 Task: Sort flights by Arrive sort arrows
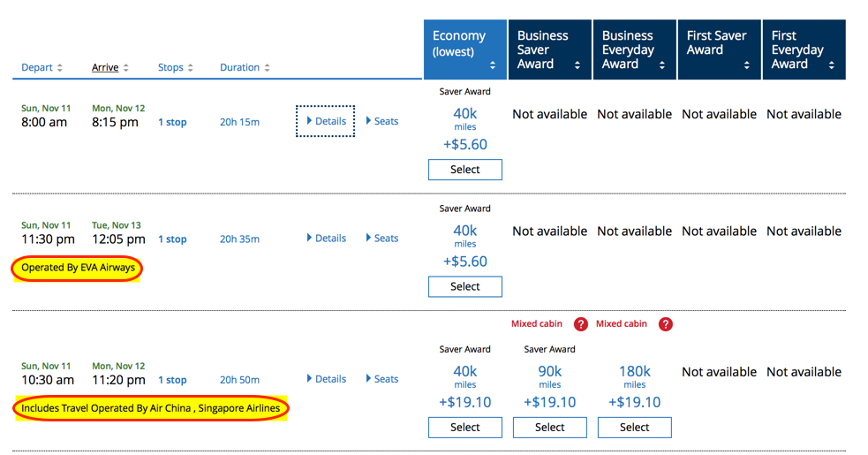click(126, 68)
